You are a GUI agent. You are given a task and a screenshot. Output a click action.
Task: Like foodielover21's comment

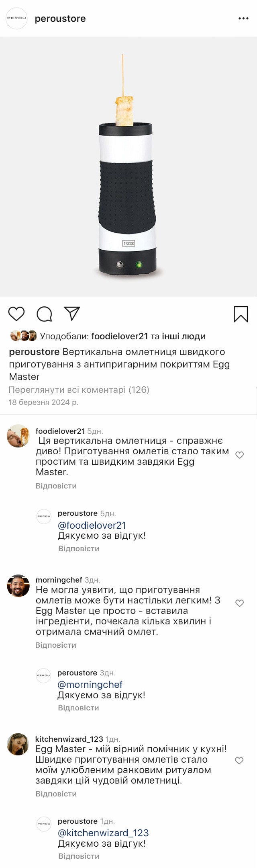click(x=239, y=455)
